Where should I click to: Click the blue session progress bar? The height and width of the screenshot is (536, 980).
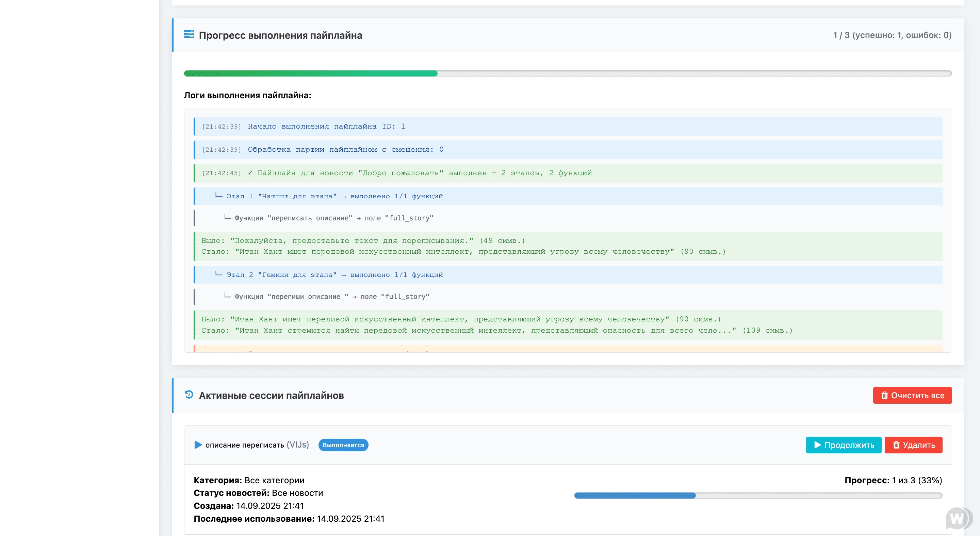coord(635,495)
